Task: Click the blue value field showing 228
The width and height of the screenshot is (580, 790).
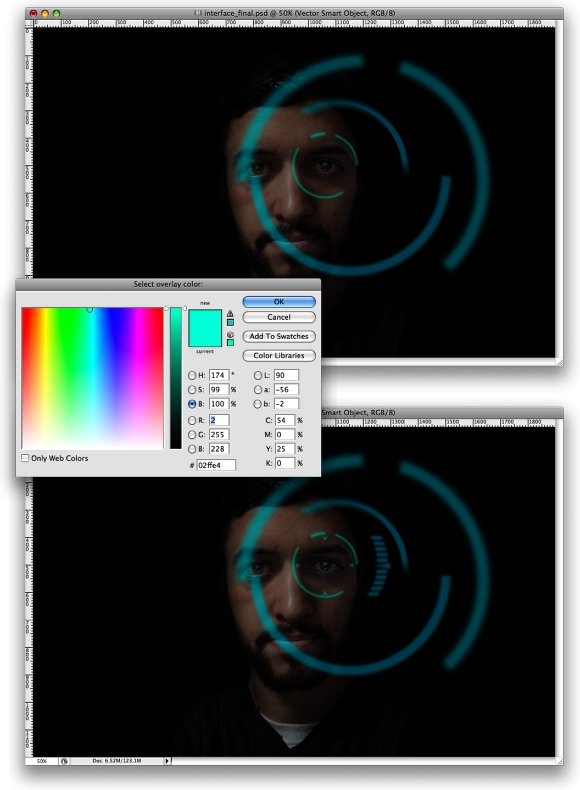Action: (x=219, y=448)
